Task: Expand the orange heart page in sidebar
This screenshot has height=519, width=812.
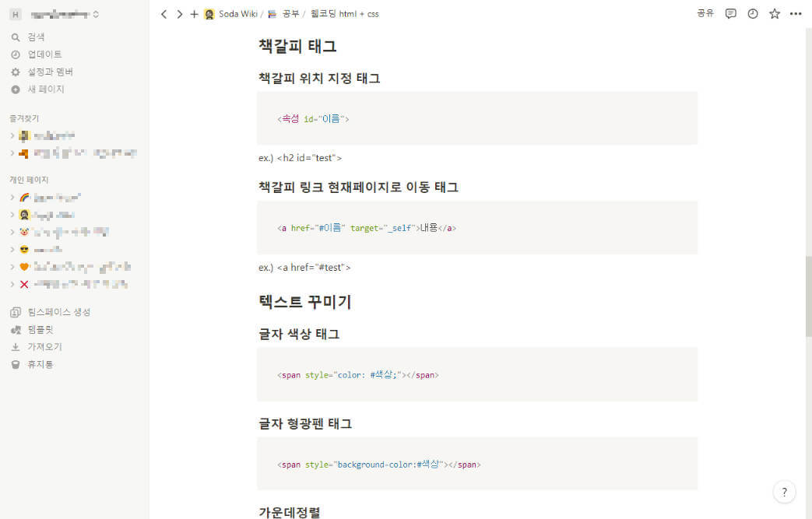Action: pyautogui.click(x=12, y=267)
